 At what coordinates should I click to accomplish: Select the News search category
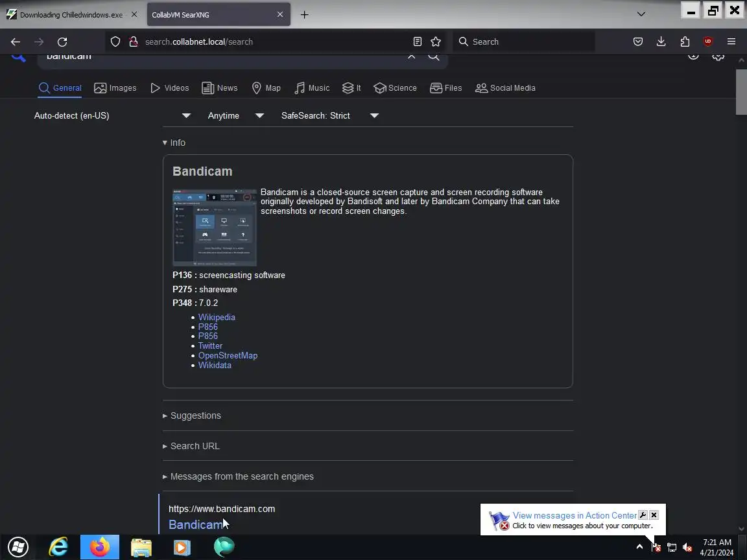(220, 88)
